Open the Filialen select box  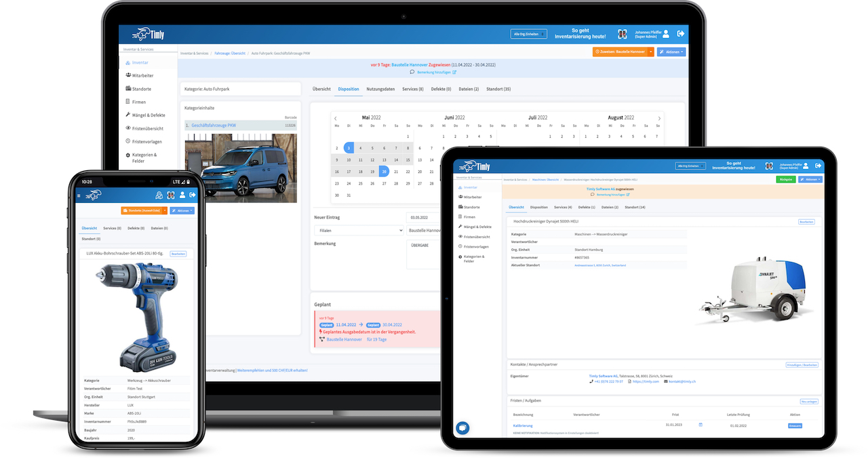pos(358,231)
